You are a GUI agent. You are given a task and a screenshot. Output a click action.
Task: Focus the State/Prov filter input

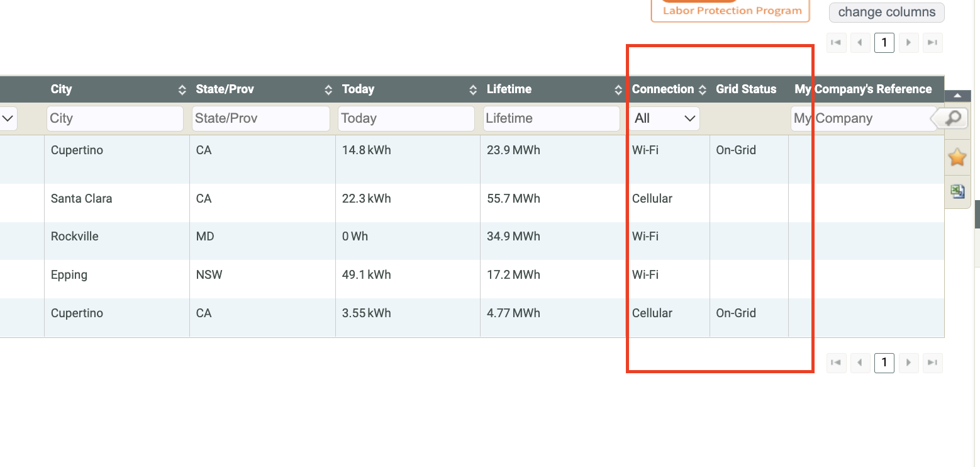(x=260, y=118)
